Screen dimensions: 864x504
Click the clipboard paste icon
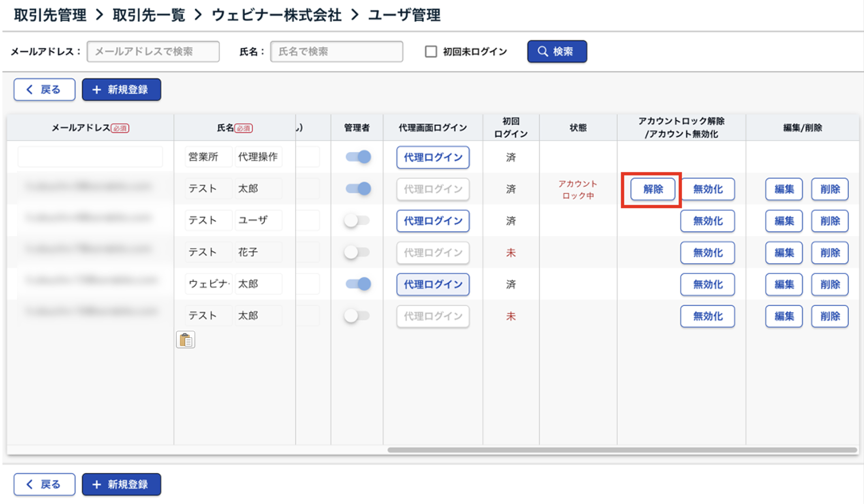tap(186, 340)
